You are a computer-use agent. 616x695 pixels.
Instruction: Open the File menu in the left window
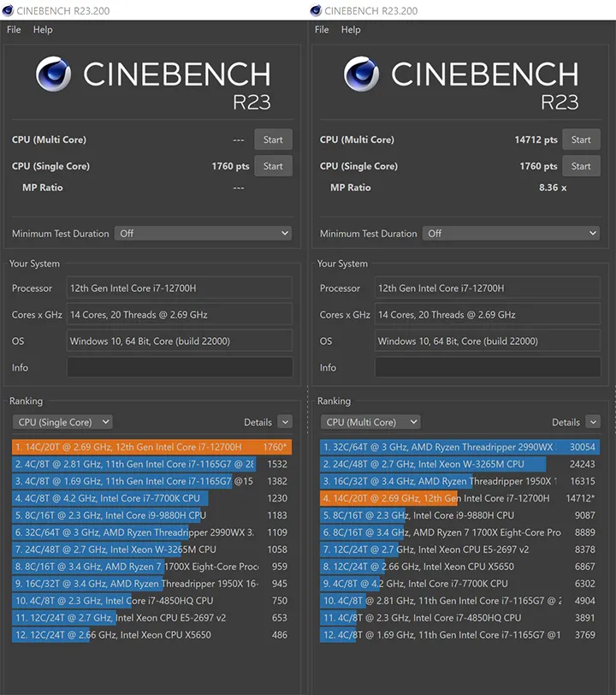click(x=14, y=30)
